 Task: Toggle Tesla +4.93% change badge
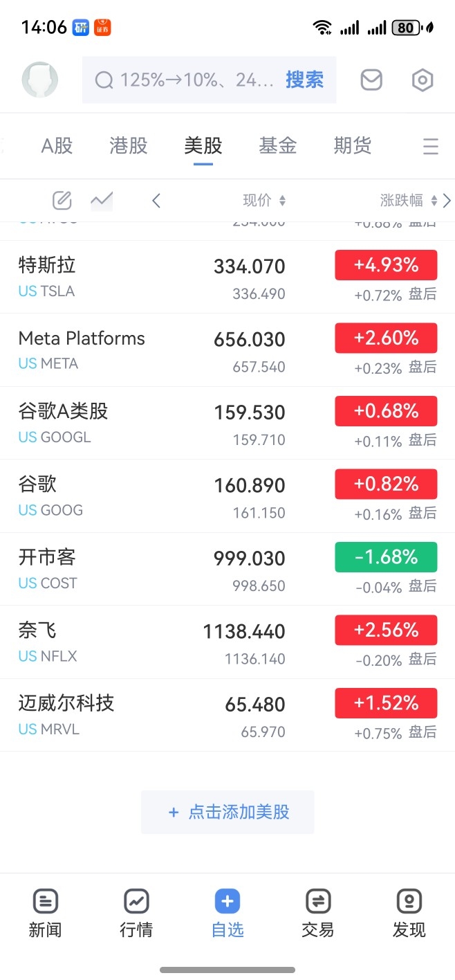coord(386,265)
